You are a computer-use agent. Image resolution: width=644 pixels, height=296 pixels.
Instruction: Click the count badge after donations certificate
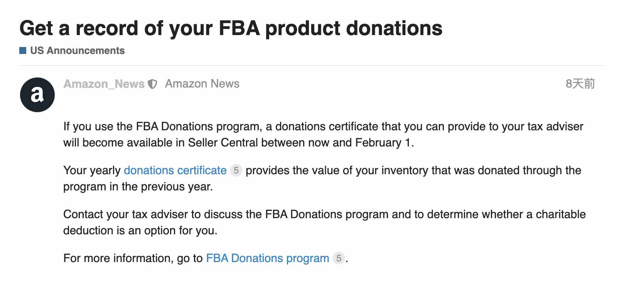coord(236,170)
